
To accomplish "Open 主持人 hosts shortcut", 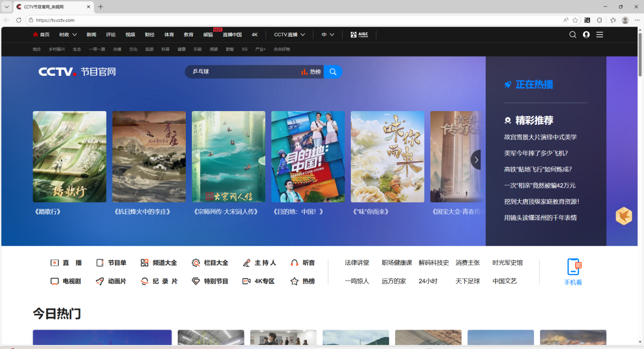I will pos(260,263).
